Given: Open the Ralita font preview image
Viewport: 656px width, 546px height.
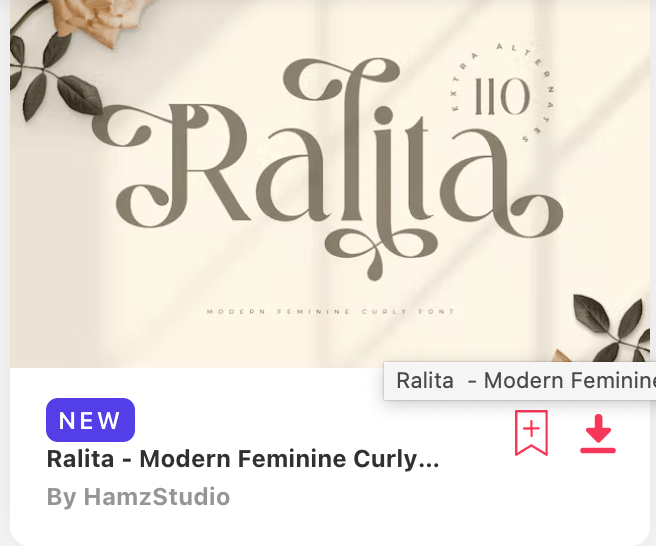Looking at the screenshot, I should point(330,184).
